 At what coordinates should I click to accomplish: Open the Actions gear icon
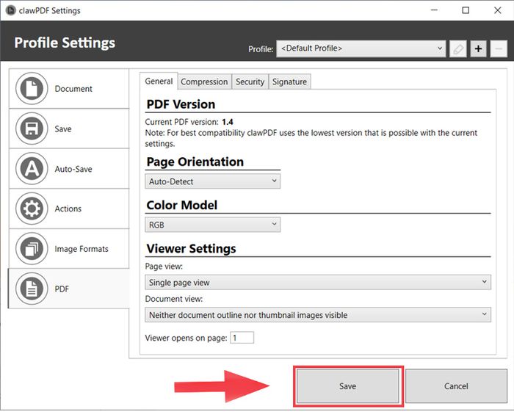tap(32, 209)
